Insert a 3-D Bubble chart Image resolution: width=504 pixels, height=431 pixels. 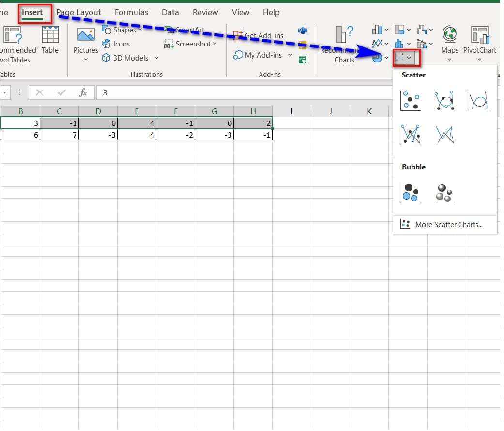click(x=444, y=192)
